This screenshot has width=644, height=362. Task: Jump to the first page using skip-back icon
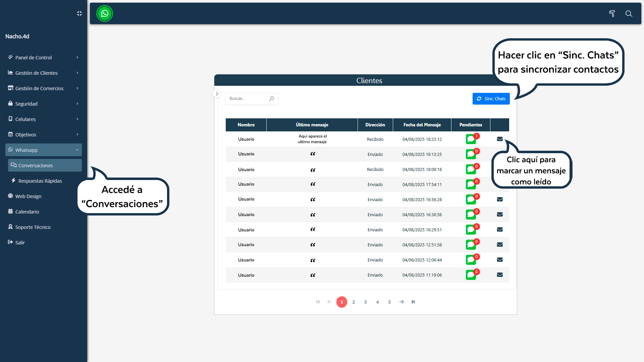click(318, 302)
